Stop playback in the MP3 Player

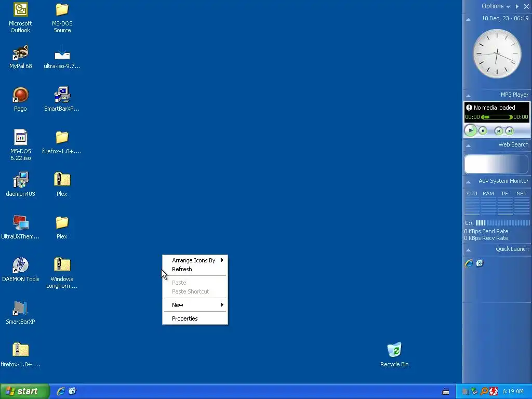483,130
